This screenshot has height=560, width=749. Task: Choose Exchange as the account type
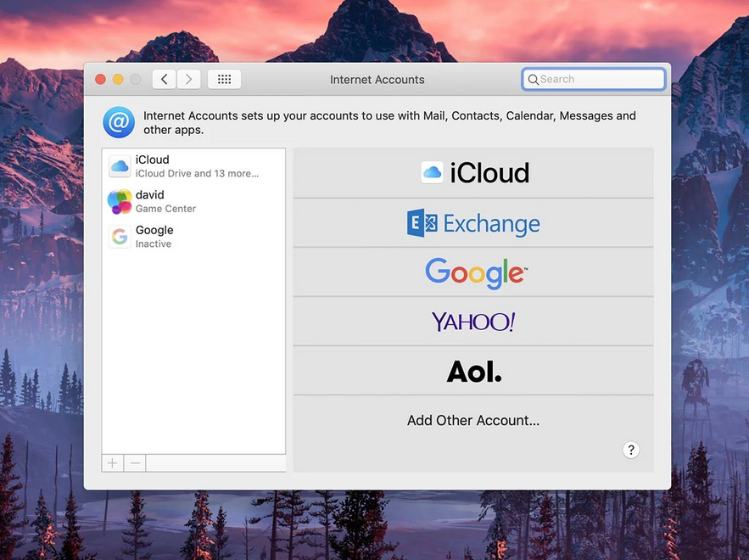click(473, 222)
